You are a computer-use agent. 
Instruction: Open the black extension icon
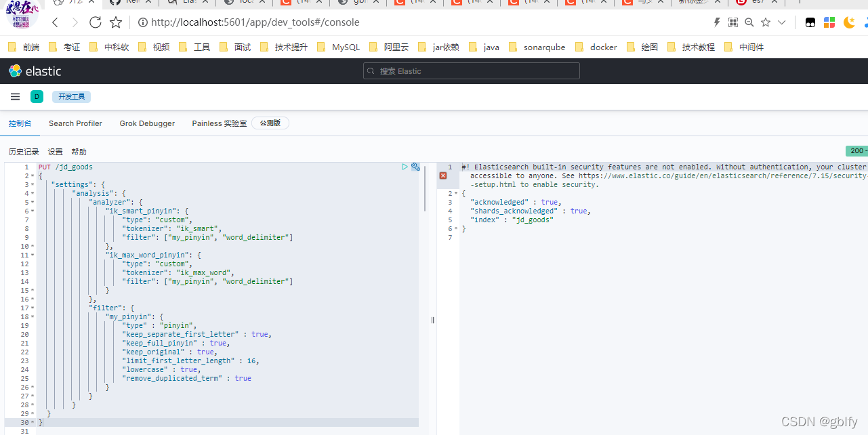[x=810, y=22]
